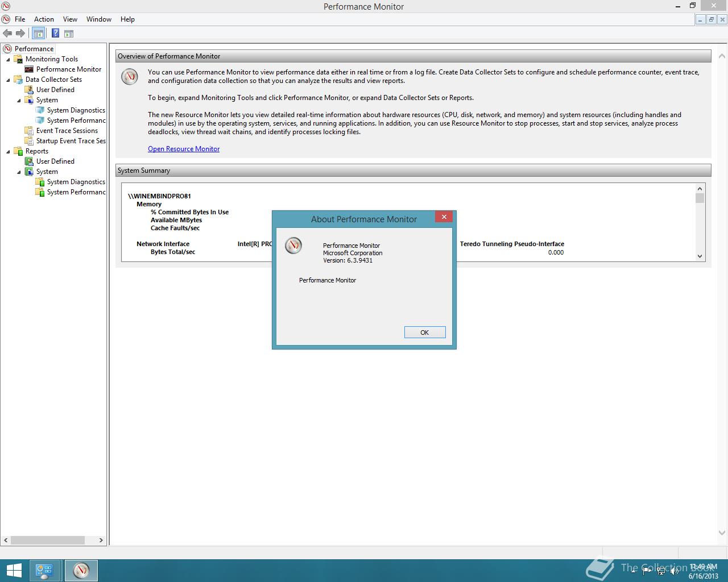Viewport: 728px width, 582px height.
Task: Toggle the Show/Hide Console Tree button
Action: point(39,34)
